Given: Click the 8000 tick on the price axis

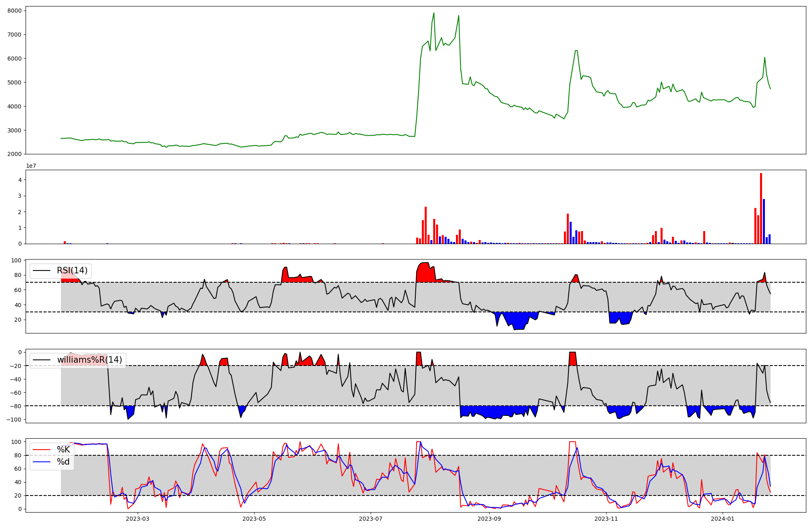Looking at the screenshot, I should coord(15,11).
